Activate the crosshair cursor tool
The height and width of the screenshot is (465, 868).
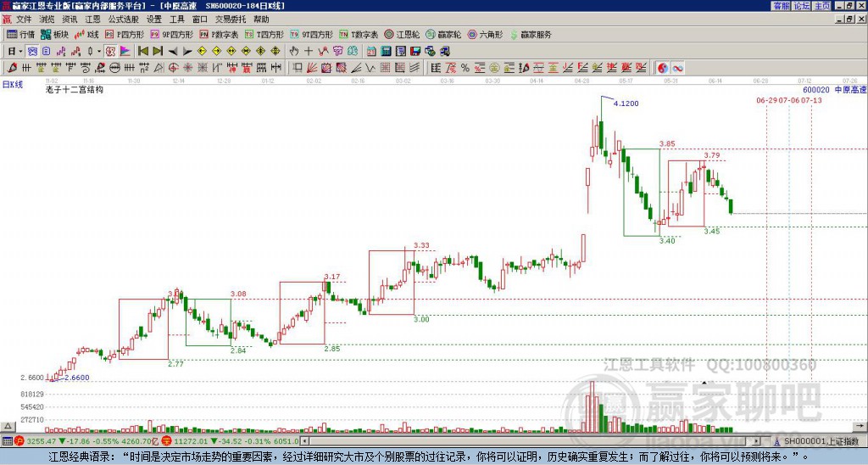(309, 52)
